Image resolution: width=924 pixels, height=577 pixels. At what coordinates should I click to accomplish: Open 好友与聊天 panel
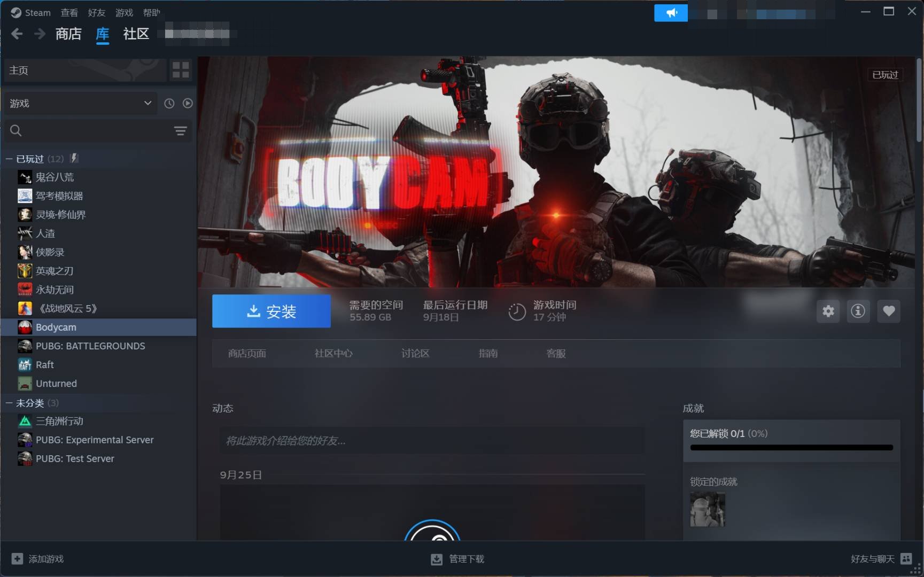pyautogui.click(x=881, y=559)
